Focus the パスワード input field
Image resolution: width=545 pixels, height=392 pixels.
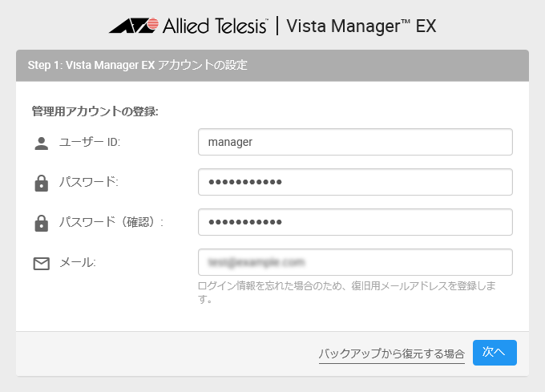click(x=355, y=182)
